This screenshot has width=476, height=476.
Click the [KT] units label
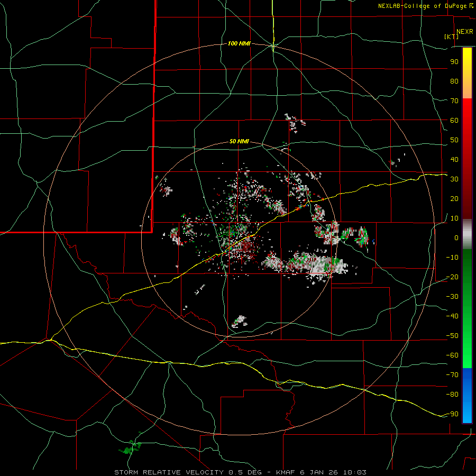pos(452,36)
